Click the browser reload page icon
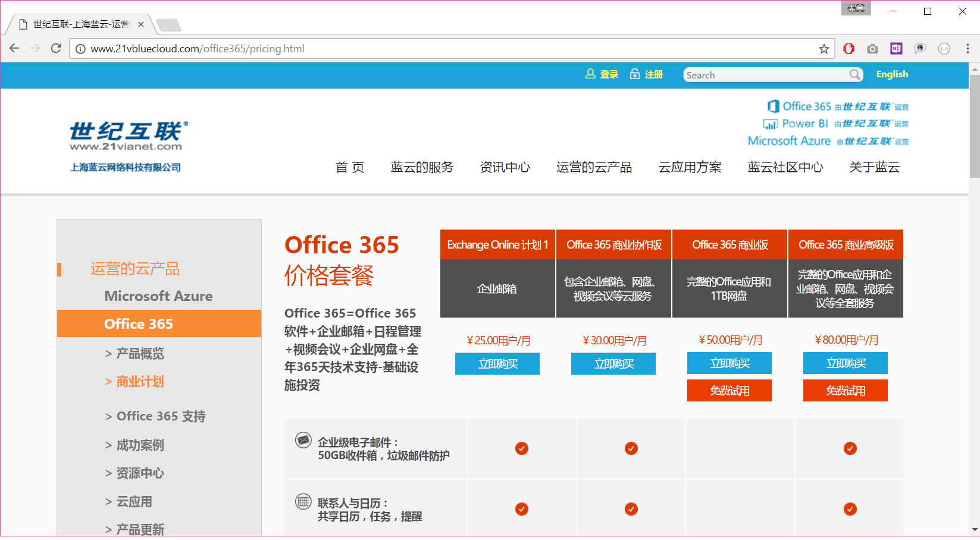This screenshot has height=540, width=980. 56,49
